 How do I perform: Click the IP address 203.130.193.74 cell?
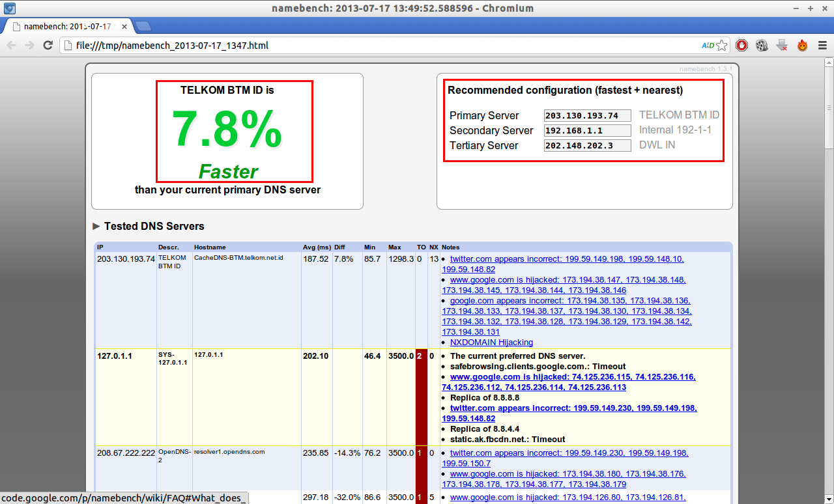point(126,259)
